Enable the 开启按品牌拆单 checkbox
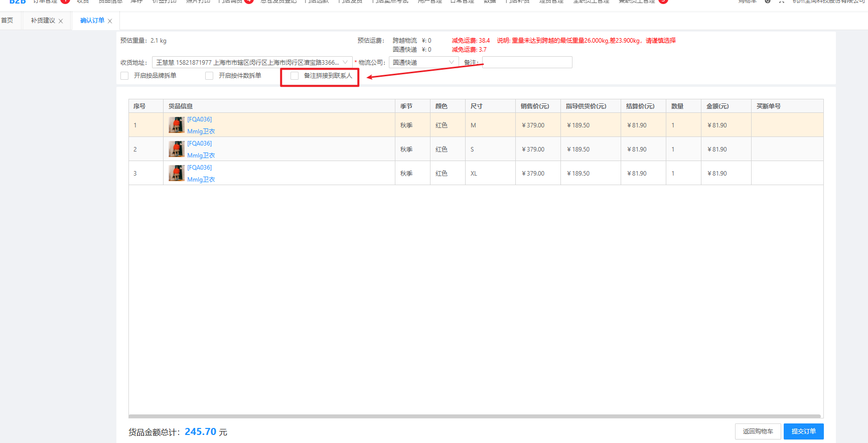This screenshot has width=868, height=443. (125, 76)
